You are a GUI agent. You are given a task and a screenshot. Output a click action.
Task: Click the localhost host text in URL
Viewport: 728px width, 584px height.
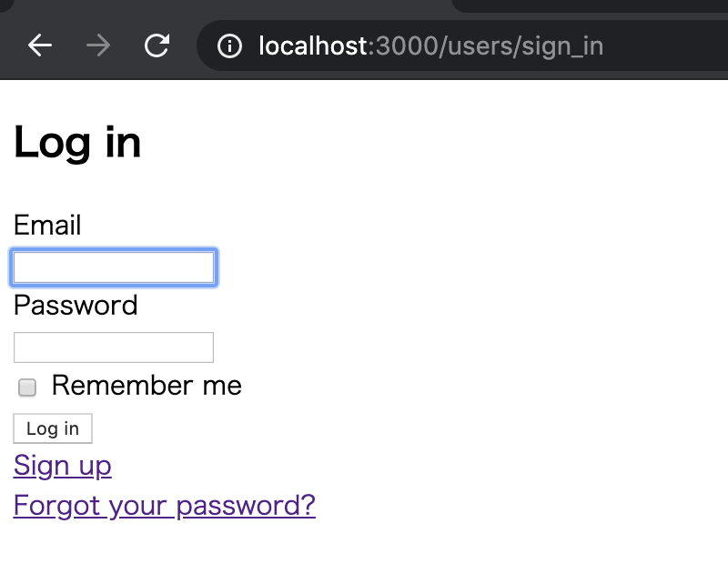click(x=312, y=45)
